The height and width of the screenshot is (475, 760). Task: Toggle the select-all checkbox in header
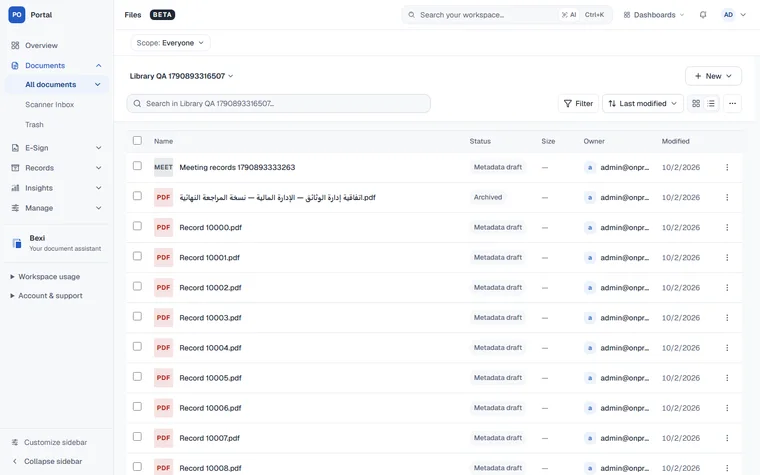(x=137, y=141)
